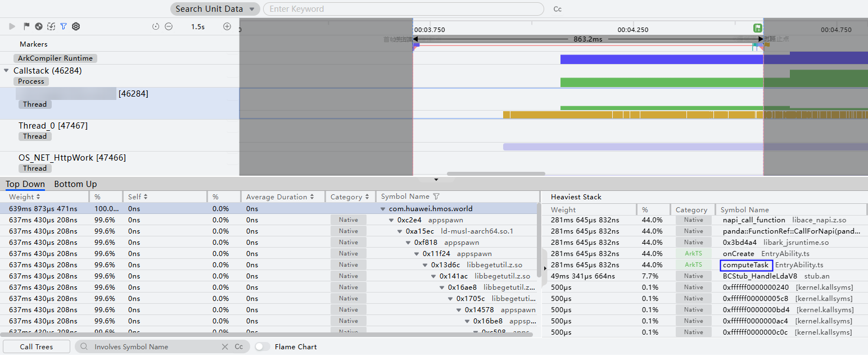Collapse the 0x13d6c libbegetutil.z.so node
This screenshot has height=356, width=868.
(x=426, y=264)
